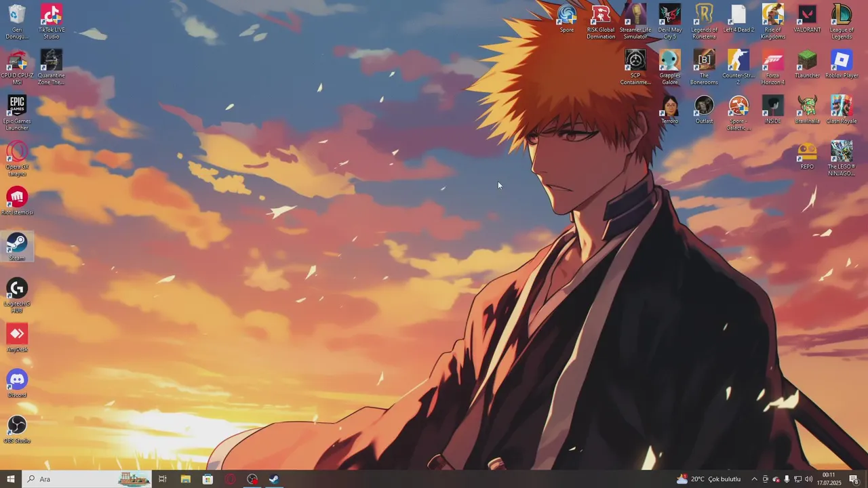The height and width of the screenshot is (488, 868).
Task: Select The LEGO NINJAGO game icon
Action: point(842,159)
